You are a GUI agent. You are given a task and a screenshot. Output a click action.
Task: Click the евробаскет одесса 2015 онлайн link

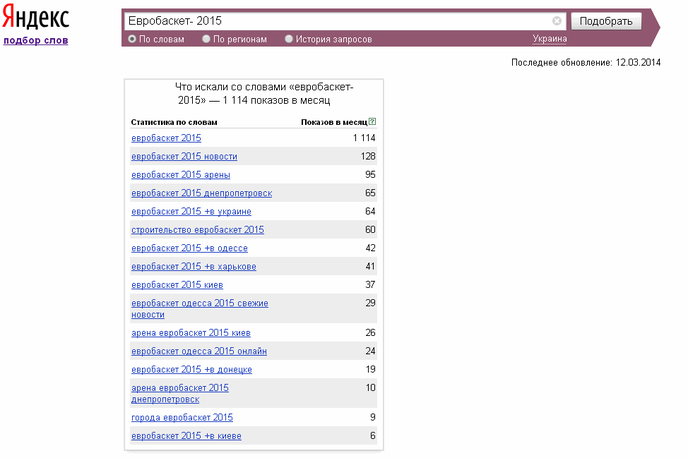pos(198,351)
